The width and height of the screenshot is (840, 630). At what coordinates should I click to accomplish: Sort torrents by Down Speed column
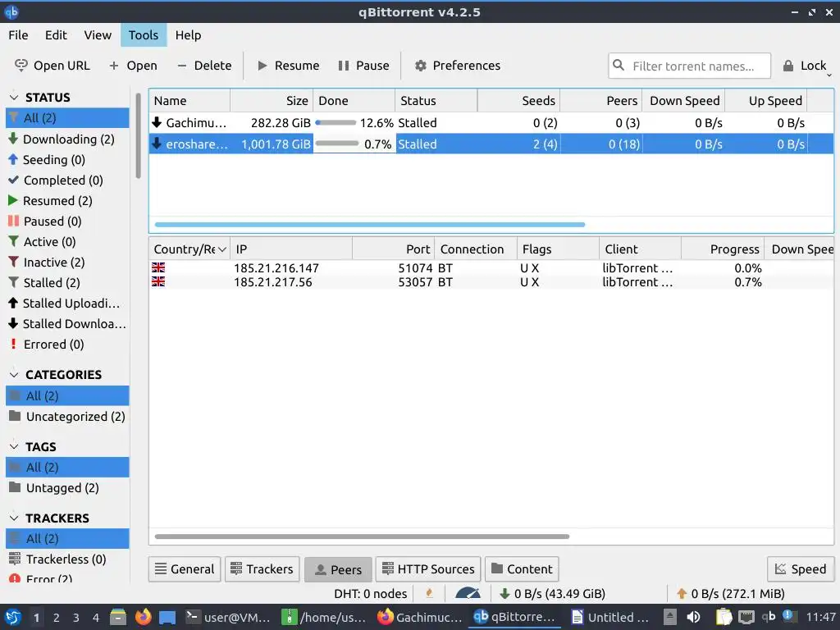coord(683,101)
